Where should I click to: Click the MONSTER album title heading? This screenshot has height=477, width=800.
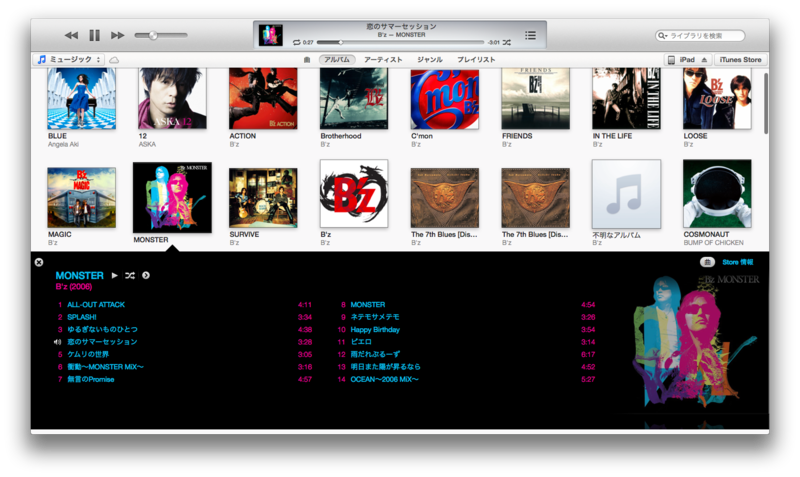(80, 275)
